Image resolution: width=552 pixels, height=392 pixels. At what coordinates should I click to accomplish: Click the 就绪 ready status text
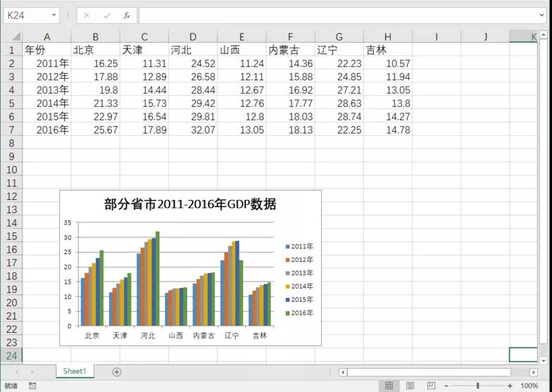tap(11, 386)
